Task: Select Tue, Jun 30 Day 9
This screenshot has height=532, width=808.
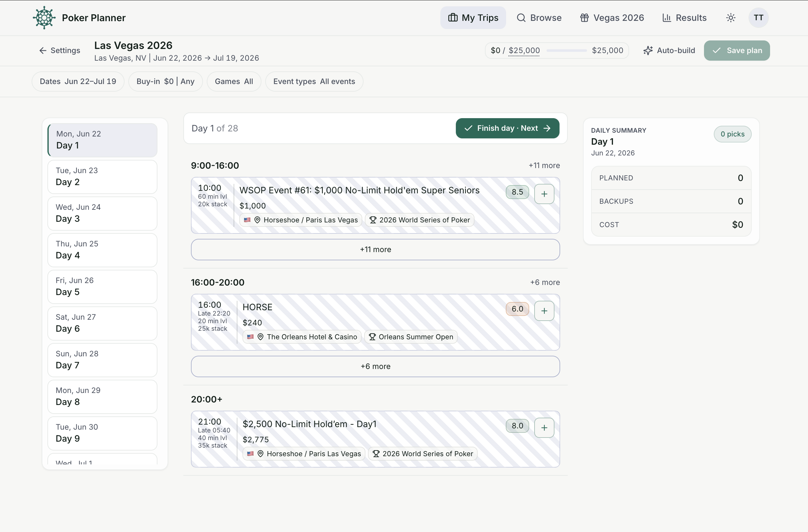Action: 102,433
